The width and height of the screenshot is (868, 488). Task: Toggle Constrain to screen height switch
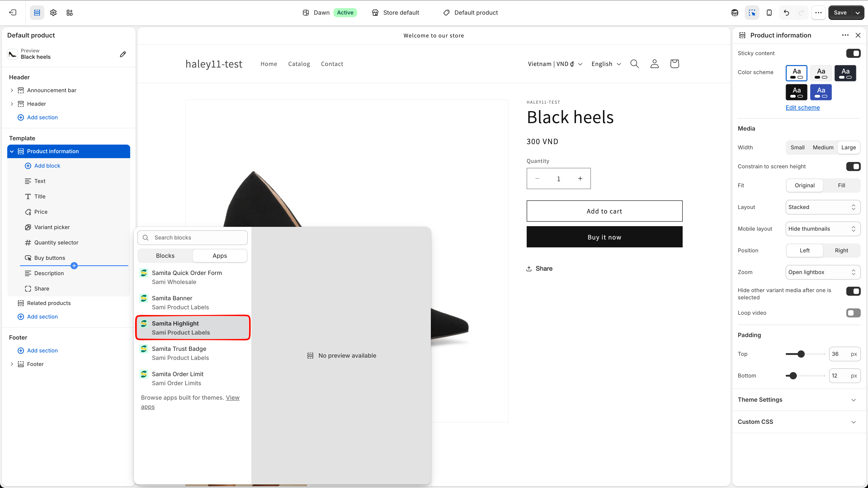click(x=853, y=166)
